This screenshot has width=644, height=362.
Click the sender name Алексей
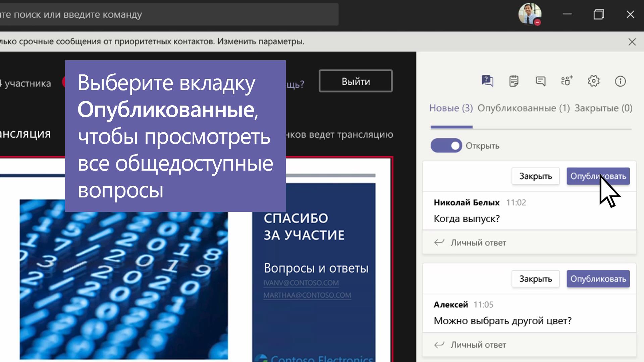tap(451, 305)
